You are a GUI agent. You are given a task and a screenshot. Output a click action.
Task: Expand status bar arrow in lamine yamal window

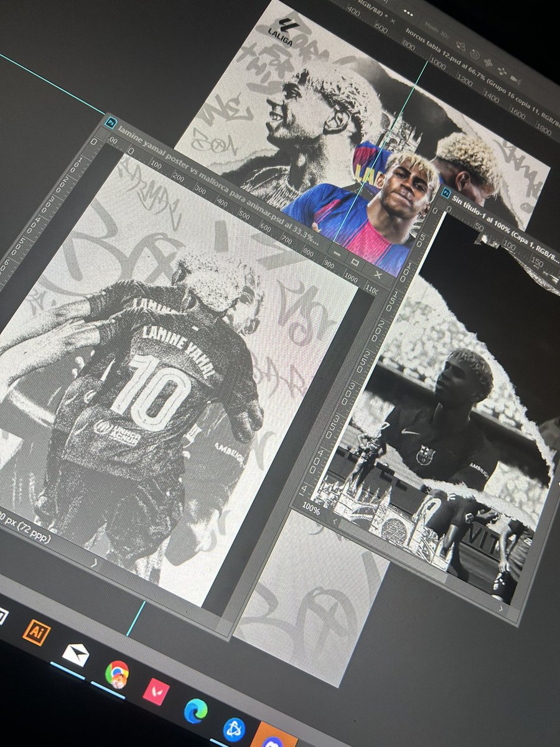[x=95, y=562]
